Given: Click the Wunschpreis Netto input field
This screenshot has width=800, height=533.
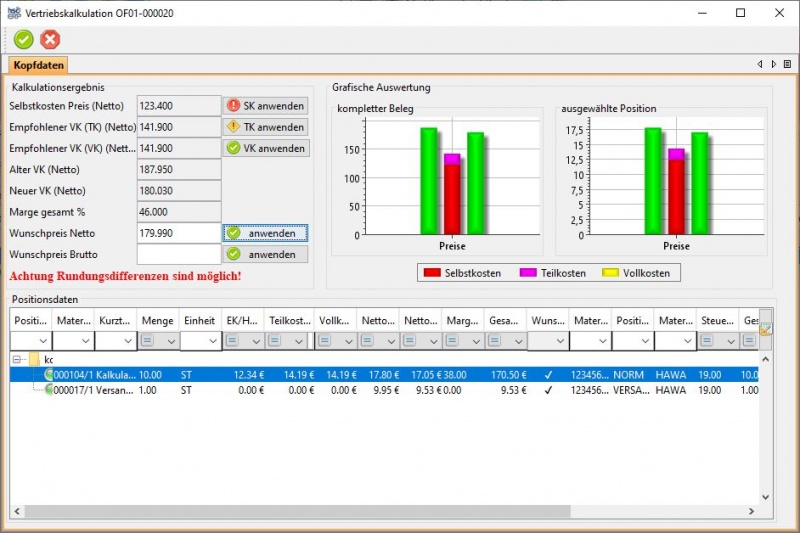Looking at the screenshot, I should [x=178, y=233].
